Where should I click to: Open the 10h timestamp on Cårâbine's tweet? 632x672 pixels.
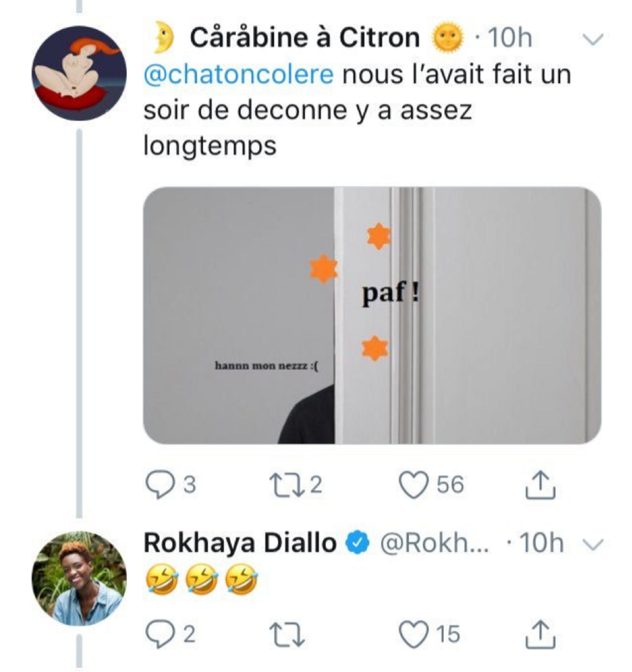pyautogui.click(x=510, y=38)
